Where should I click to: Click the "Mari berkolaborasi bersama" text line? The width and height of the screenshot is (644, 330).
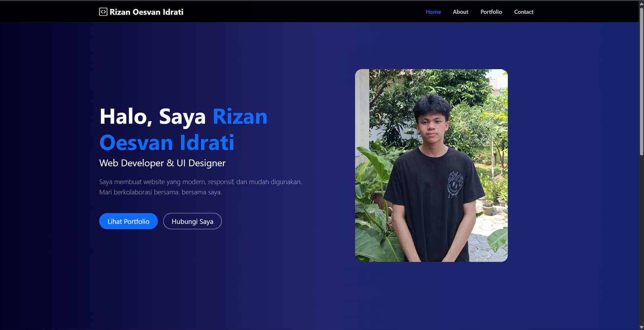tap(160, 192)
